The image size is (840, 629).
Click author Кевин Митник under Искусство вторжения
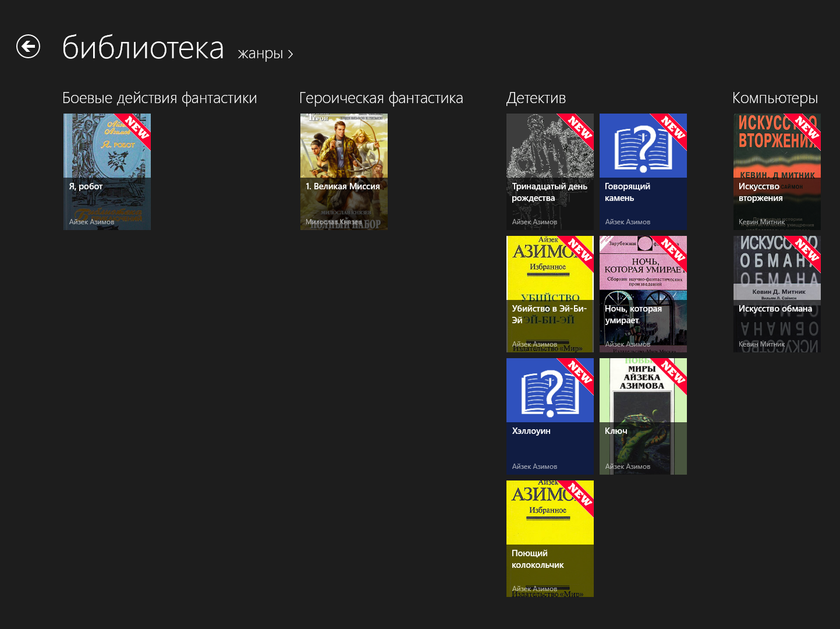click(762, 222)
